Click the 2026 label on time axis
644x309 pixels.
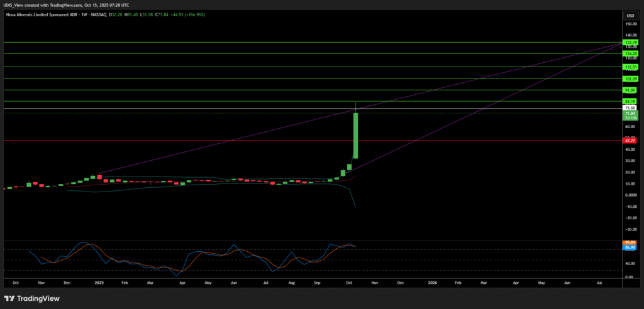(432, 283)
